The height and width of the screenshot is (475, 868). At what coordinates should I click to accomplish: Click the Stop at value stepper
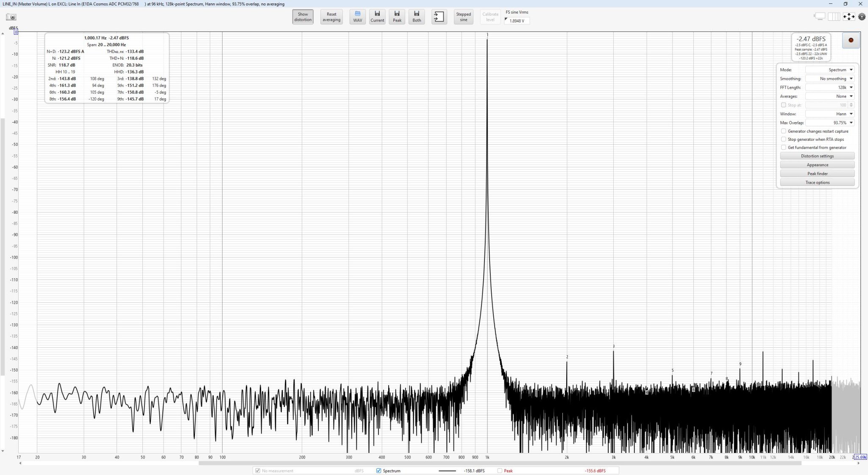pos(851,105)
